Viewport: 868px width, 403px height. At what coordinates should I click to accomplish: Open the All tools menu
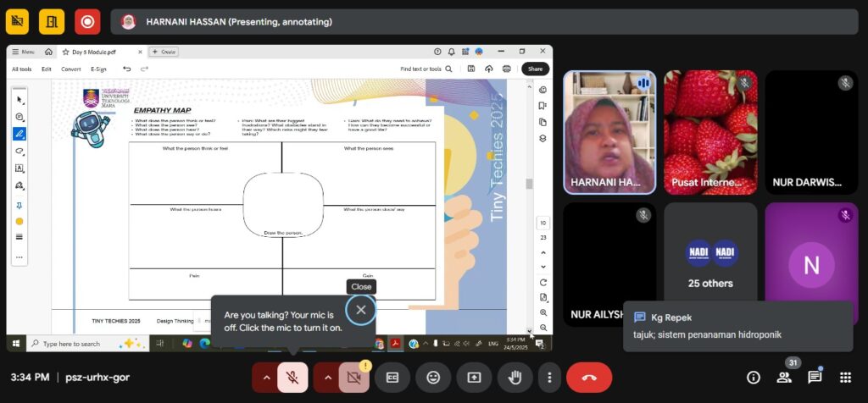coord(21,69)
